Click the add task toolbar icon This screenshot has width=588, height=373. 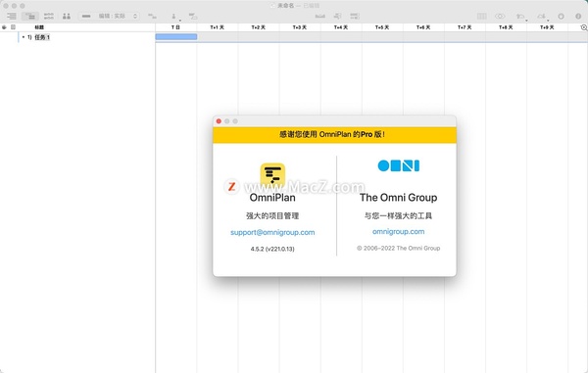pos(152,16)
